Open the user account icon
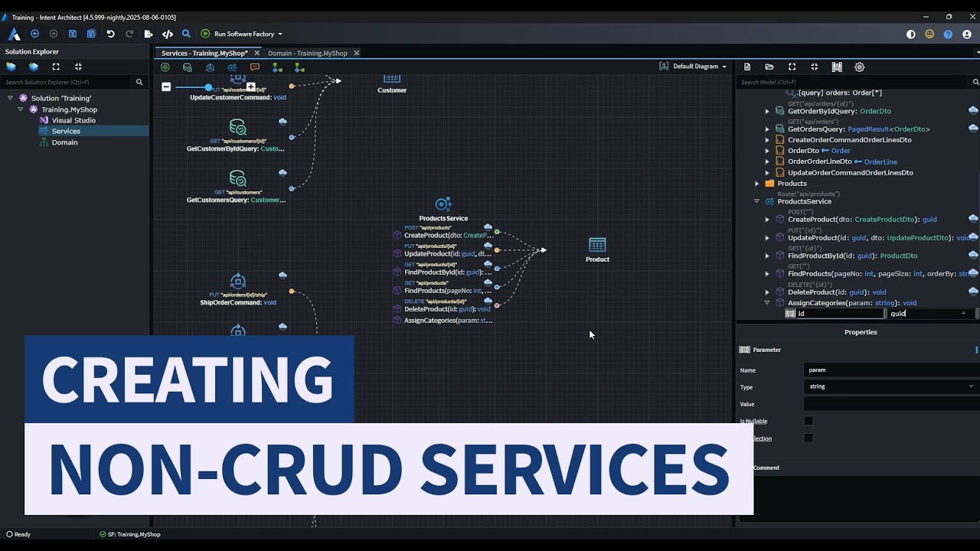 [967, 34]
